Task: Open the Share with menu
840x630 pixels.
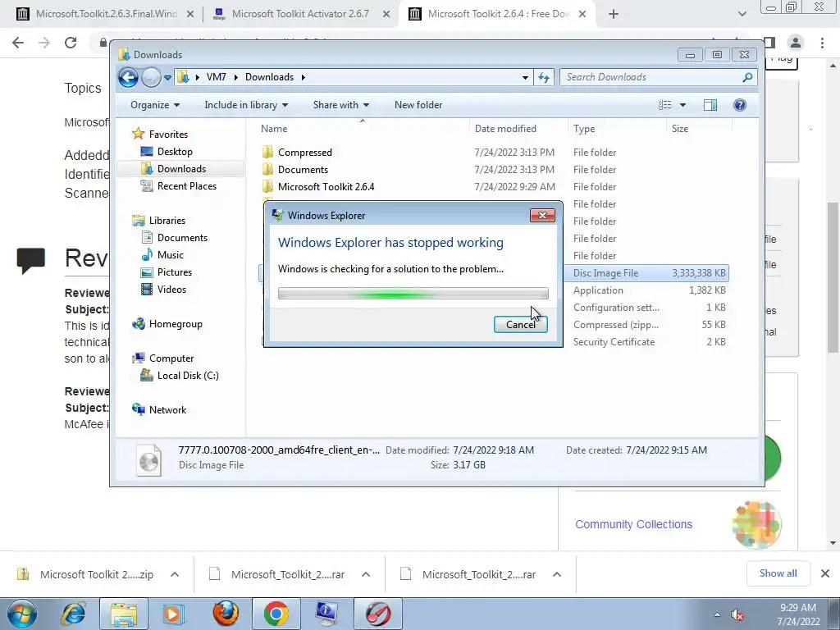Action: coord(340,105)
